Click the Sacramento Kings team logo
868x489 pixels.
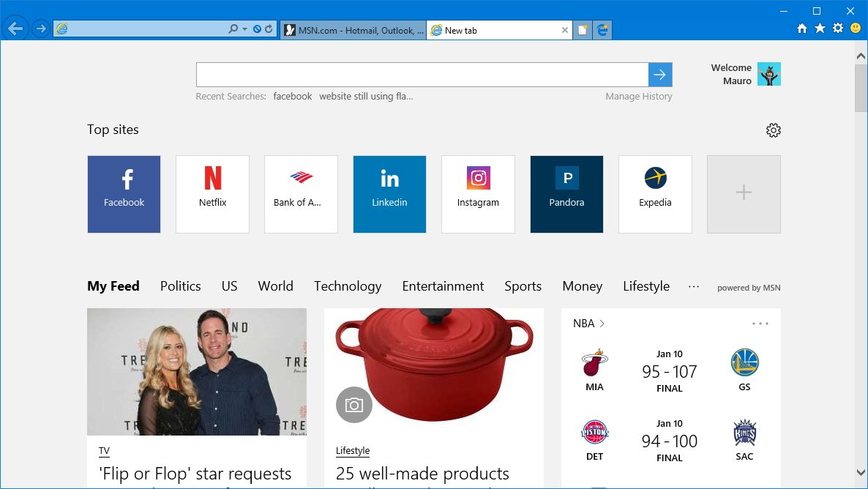(744, 433)
